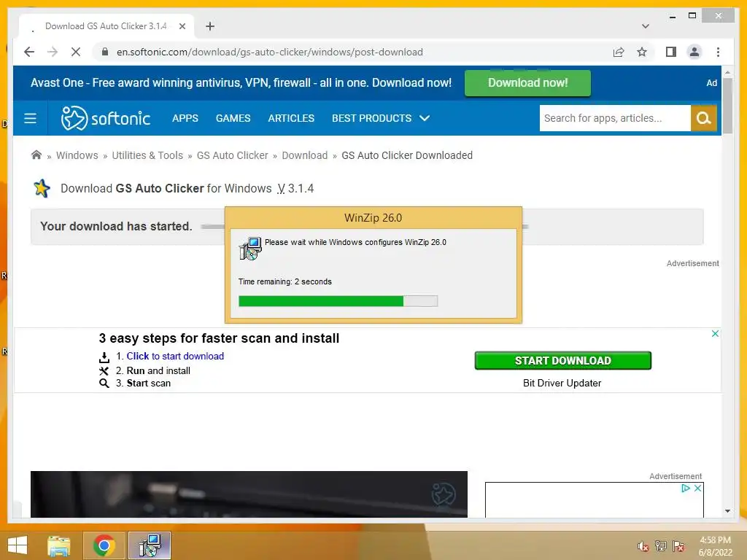
Task: Click the WinZip installation progress bar
Action: coord(338,301)
